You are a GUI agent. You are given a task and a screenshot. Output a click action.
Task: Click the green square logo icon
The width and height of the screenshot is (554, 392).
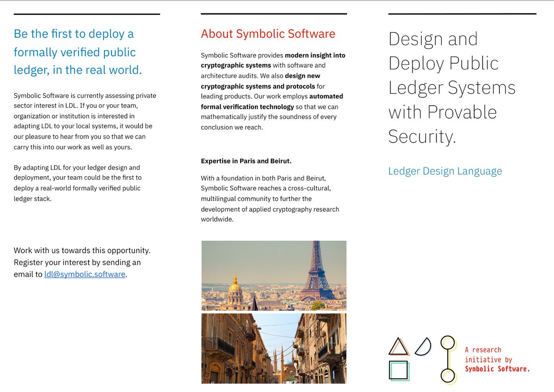click(399, 371)
